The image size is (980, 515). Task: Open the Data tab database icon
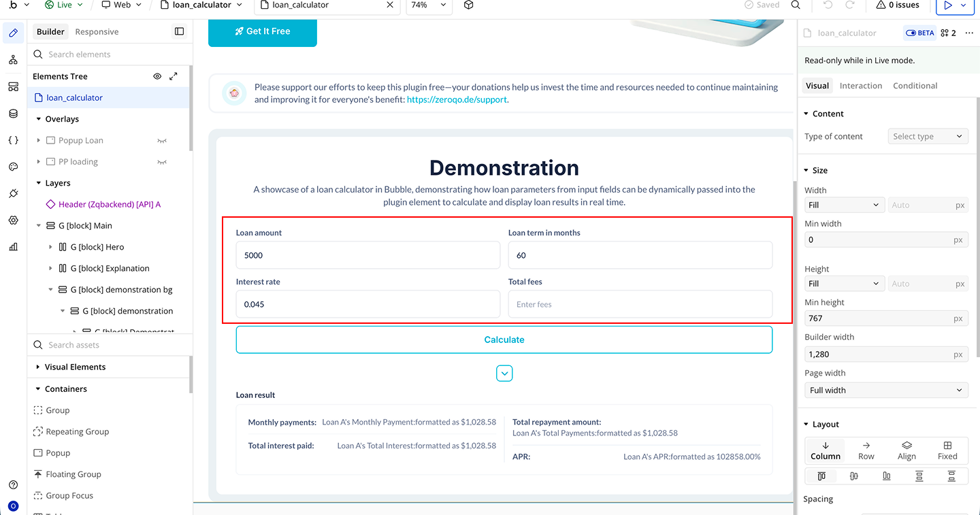pyautogui.click(x=14, y=114)
